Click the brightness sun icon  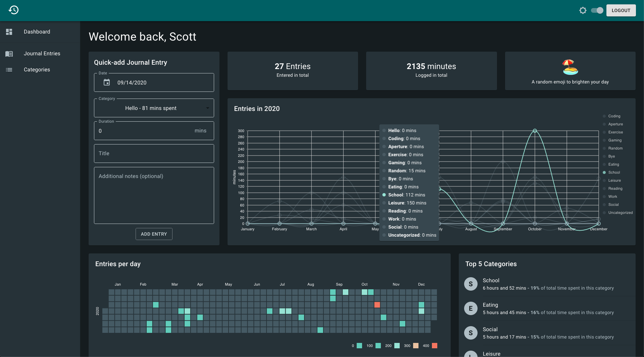pyautogui.click(x=583, y=10)
